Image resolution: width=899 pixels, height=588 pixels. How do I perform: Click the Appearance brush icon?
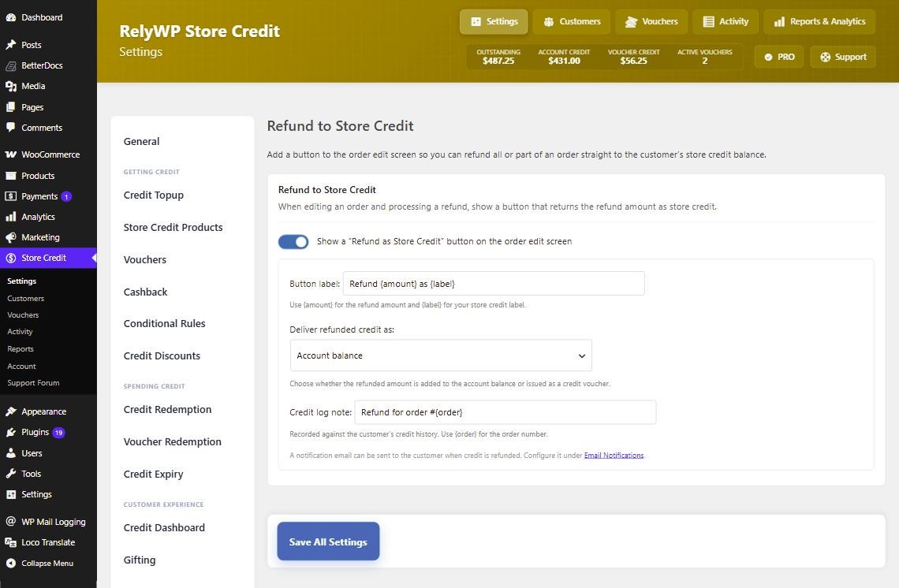point(10,411)
